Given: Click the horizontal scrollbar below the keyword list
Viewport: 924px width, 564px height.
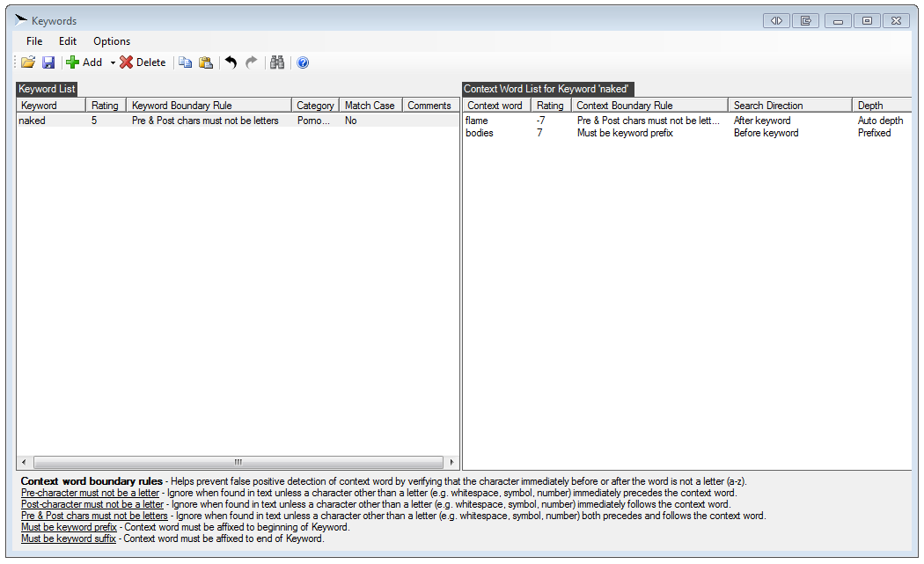Looking at the screenshot, I should 238,461.
